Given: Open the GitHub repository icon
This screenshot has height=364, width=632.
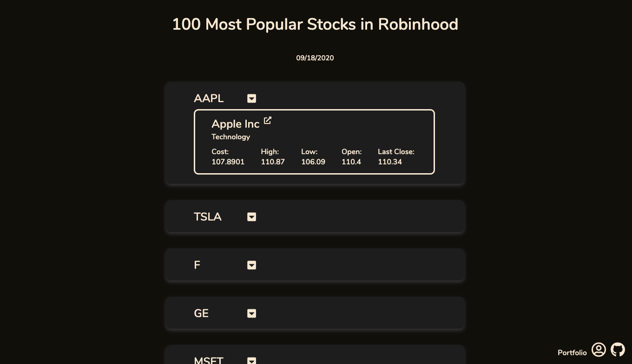Looking at the screenshot, I should point(618,350).
